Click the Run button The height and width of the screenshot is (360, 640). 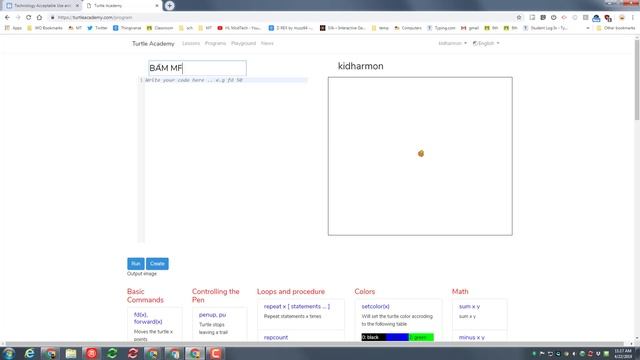[x=136, y=264]
